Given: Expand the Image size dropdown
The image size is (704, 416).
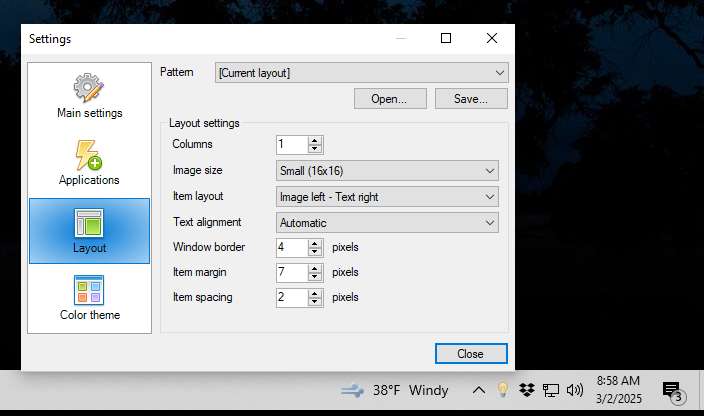Looking at the screenshot, I should (387, 171).
